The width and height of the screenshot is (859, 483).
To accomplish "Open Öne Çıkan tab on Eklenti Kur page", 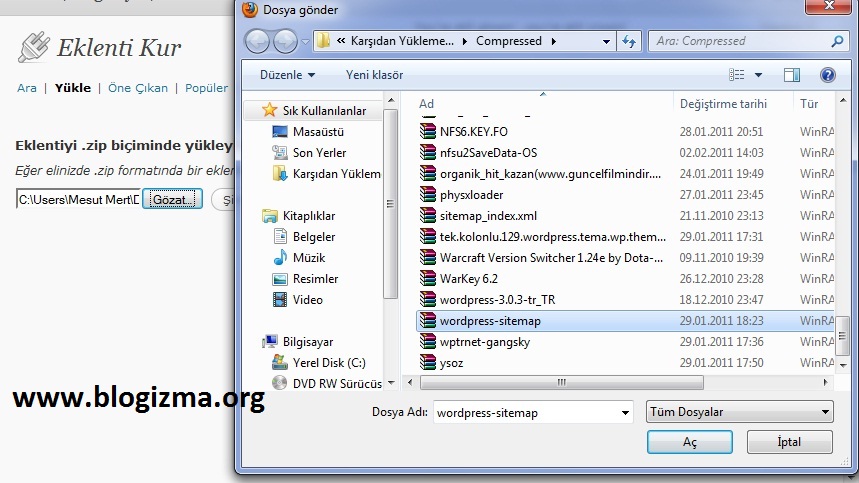I will point(138,88).
